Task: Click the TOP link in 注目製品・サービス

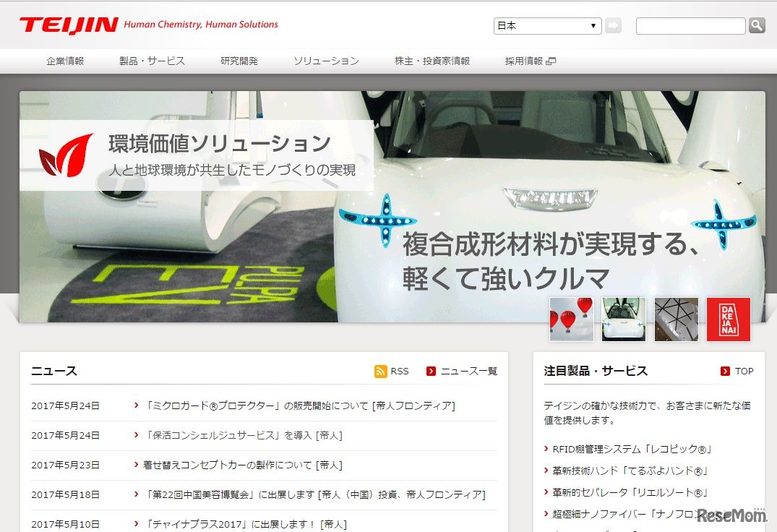Action: 744,371
